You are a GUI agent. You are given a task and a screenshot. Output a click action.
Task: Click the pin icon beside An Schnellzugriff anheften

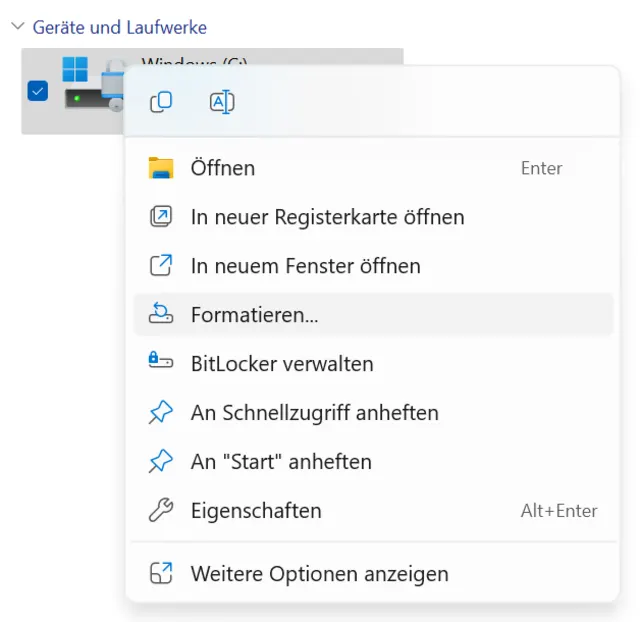click(x=160, y=413)
